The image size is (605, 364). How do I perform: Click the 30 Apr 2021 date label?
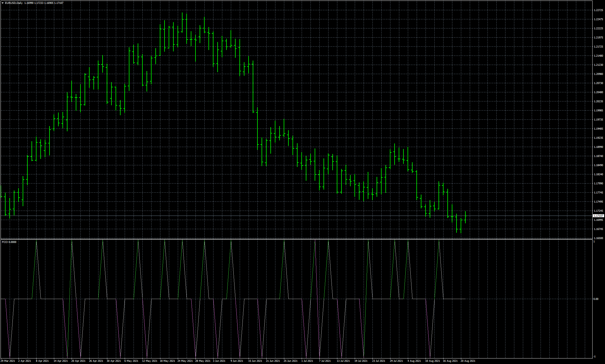114,361
